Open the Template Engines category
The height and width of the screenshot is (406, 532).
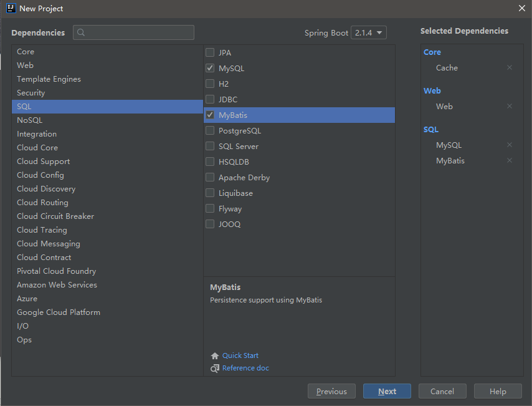point(107,79)
